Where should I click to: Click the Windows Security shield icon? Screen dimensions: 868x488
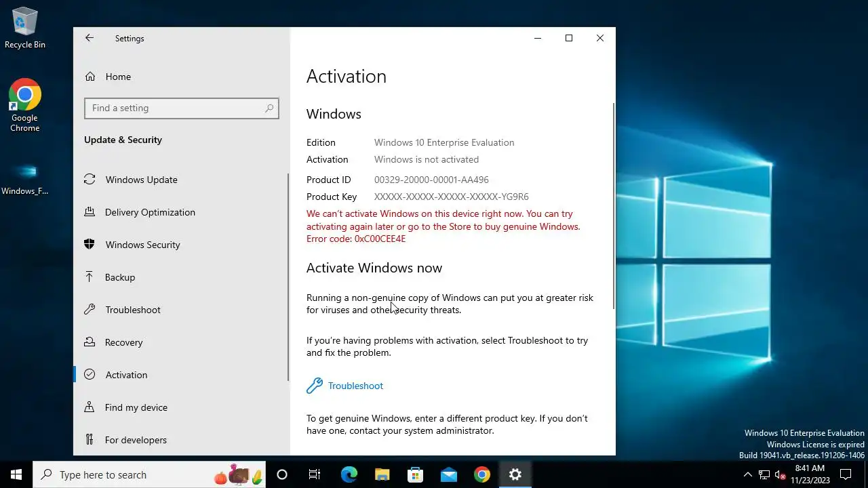pos(90,245)
